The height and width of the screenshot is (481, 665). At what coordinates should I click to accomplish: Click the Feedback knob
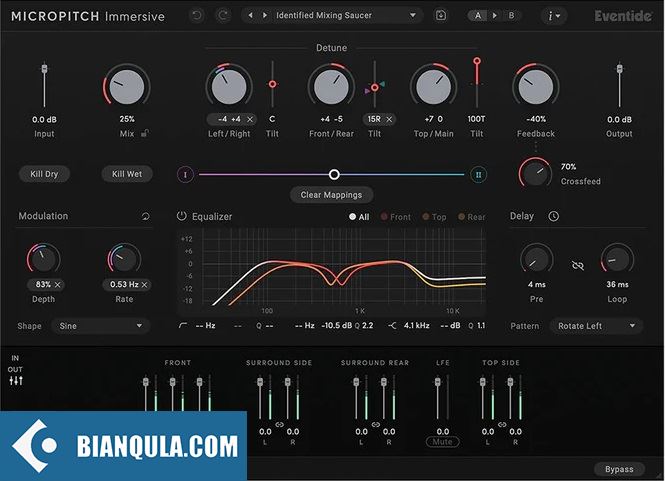click(536, 87)
